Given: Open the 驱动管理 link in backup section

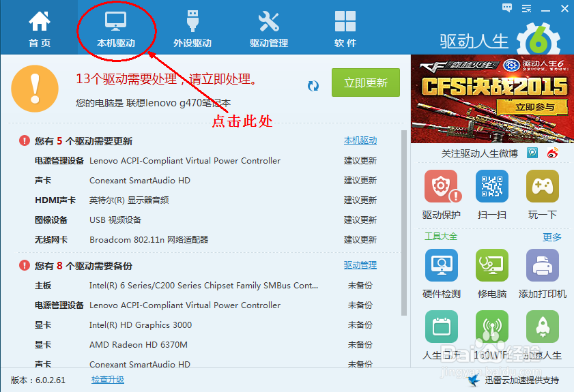Looking at the screenshot, I should (x=360, y=265).
